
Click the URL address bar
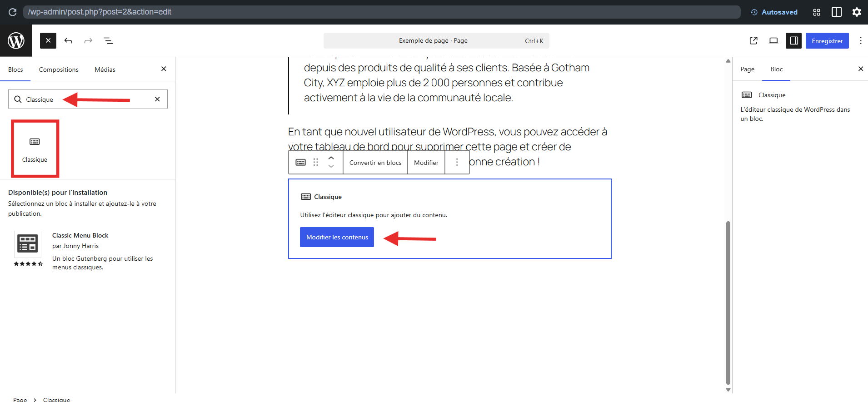pyautogui.click(x=382, y=12)
